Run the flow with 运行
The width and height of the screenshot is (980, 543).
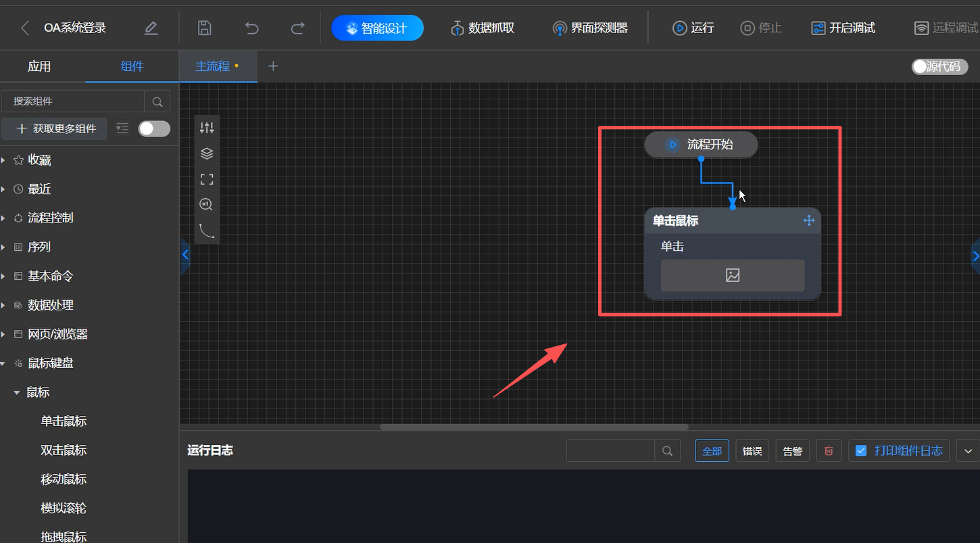tap(693, 28)
